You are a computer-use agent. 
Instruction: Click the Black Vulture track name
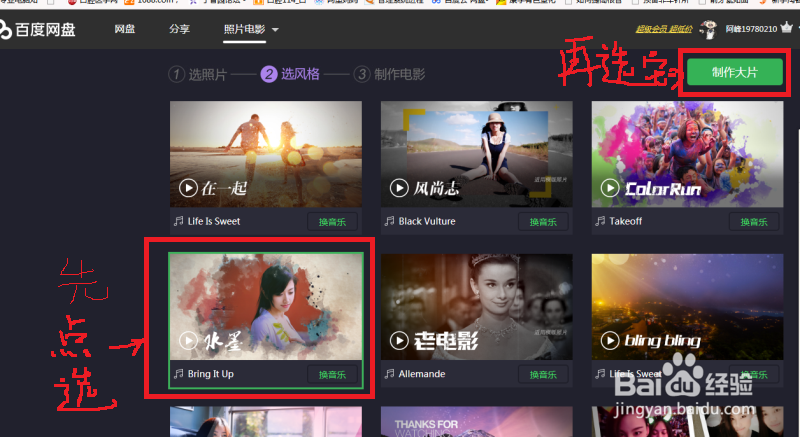(x=427, y=221)
